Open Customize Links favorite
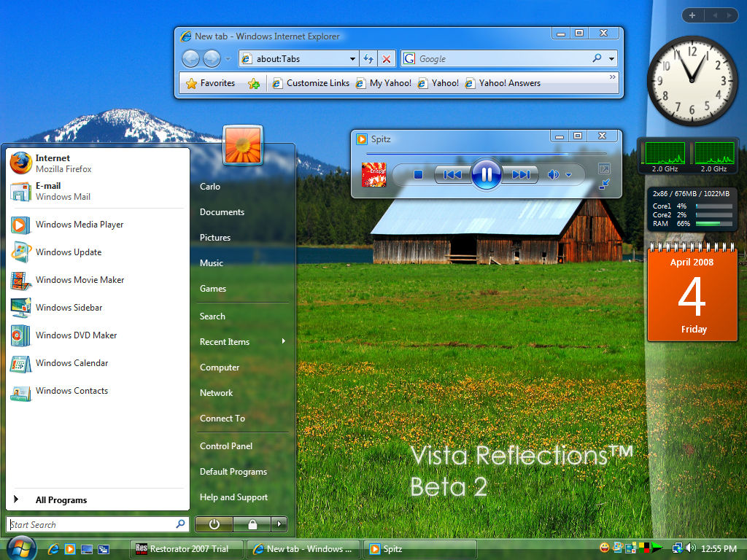 point(311,83)
